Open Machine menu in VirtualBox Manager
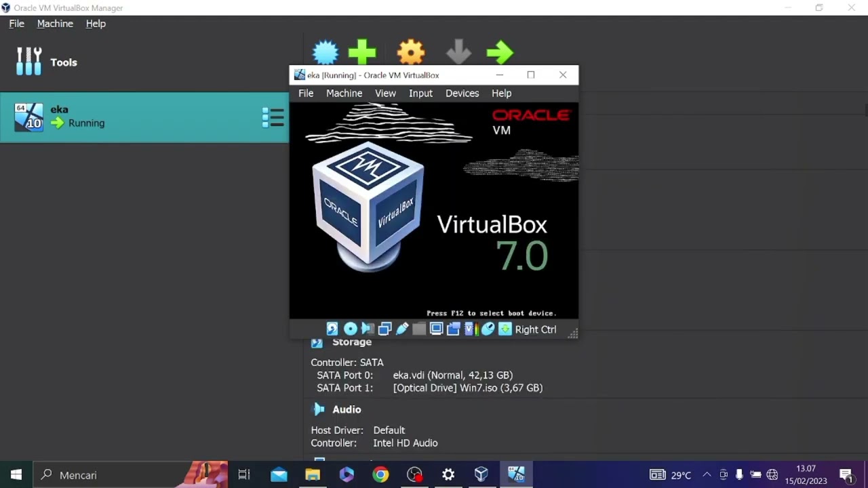The height and width of the screenshot is (488, 868). pyautogui.click(x=55, y=24)
